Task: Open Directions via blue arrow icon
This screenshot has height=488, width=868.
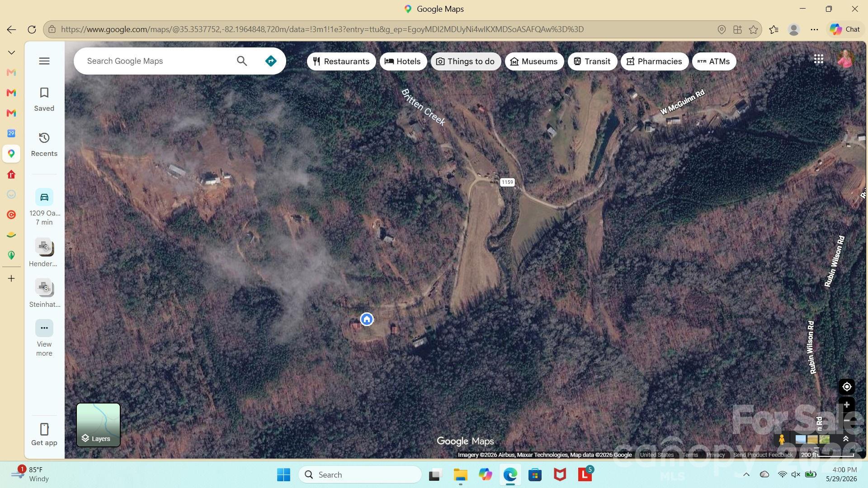Action: [270, 61]
